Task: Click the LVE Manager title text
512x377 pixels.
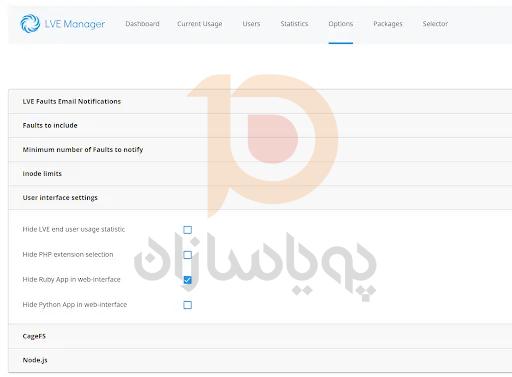Action: tap(75, 24)
